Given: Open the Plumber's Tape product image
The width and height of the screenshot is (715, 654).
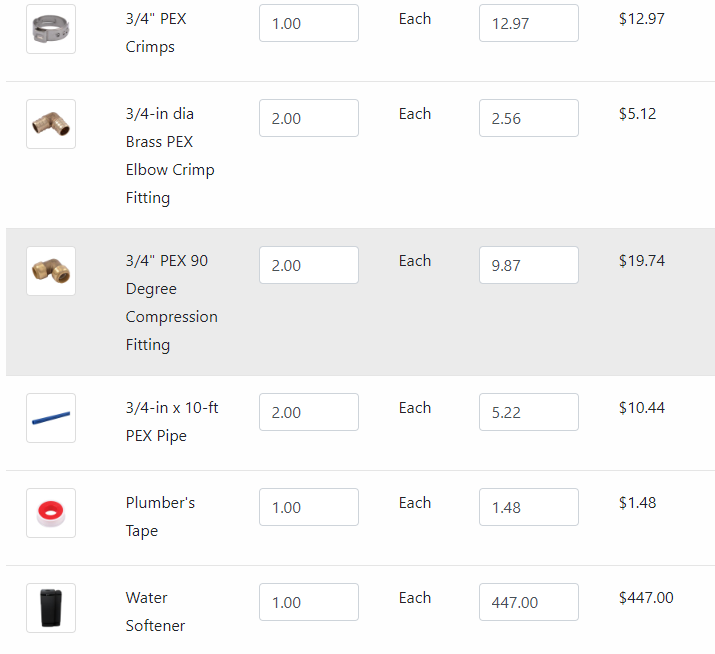Looking at the screenshot, I should 51,513.
